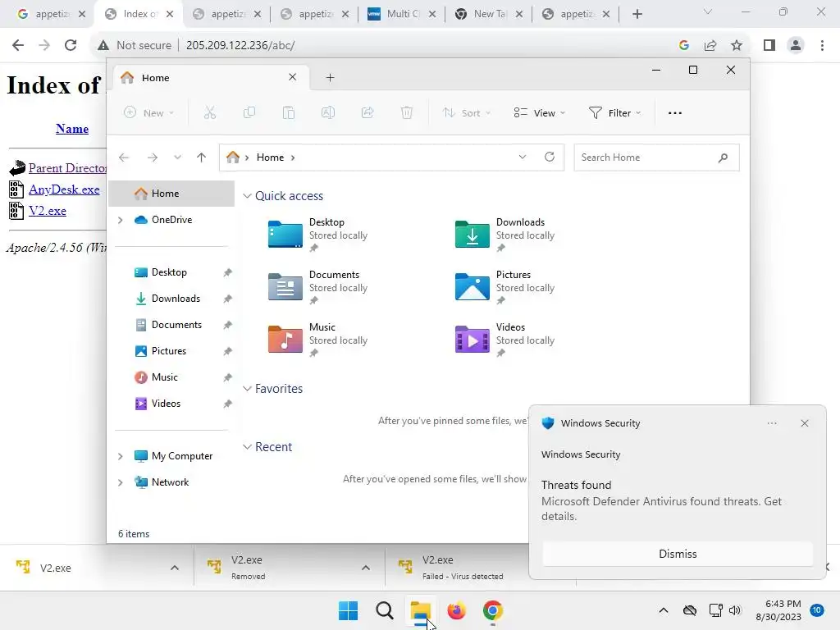
Task: Dismiss the Windows Security notification
Action: 678,554
